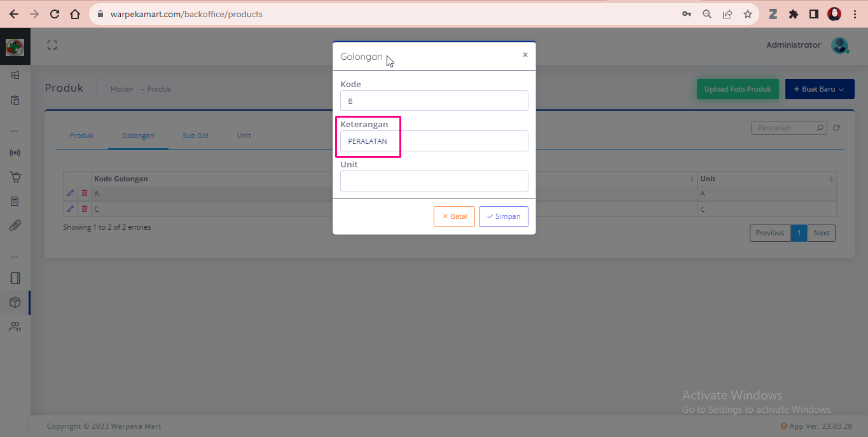Delete row A with trash icon
This screenshot has height=437, width=868.
(85, 193)
